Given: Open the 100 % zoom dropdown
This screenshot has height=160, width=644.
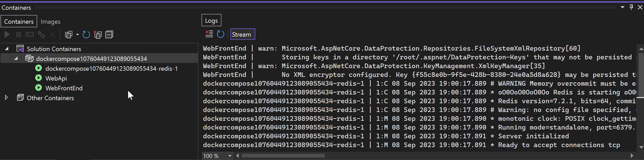Looking at the screenshot, I should tap(230, 156).
